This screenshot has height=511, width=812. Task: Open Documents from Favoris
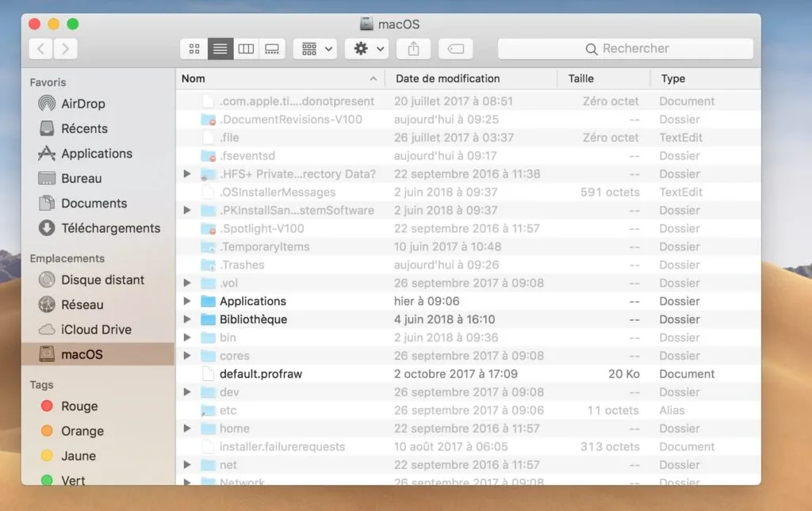click(x=82, y=203)
